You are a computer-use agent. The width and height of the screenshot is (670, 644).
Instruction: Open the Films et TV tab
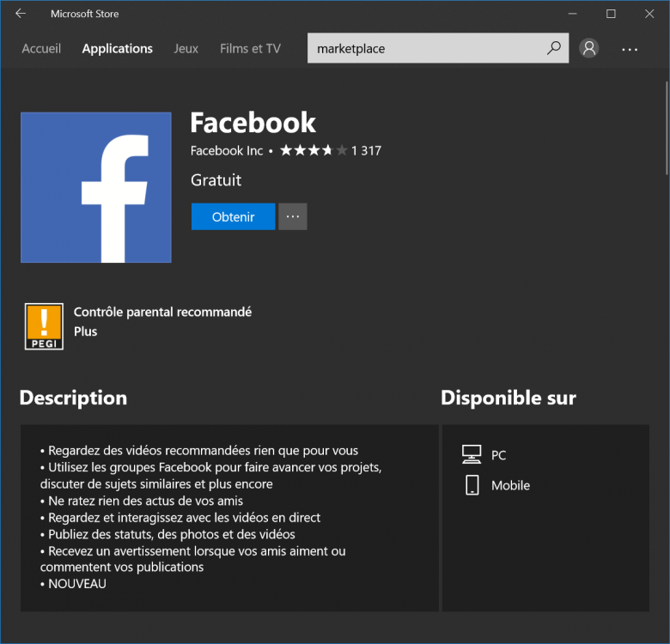pos(250,49)
